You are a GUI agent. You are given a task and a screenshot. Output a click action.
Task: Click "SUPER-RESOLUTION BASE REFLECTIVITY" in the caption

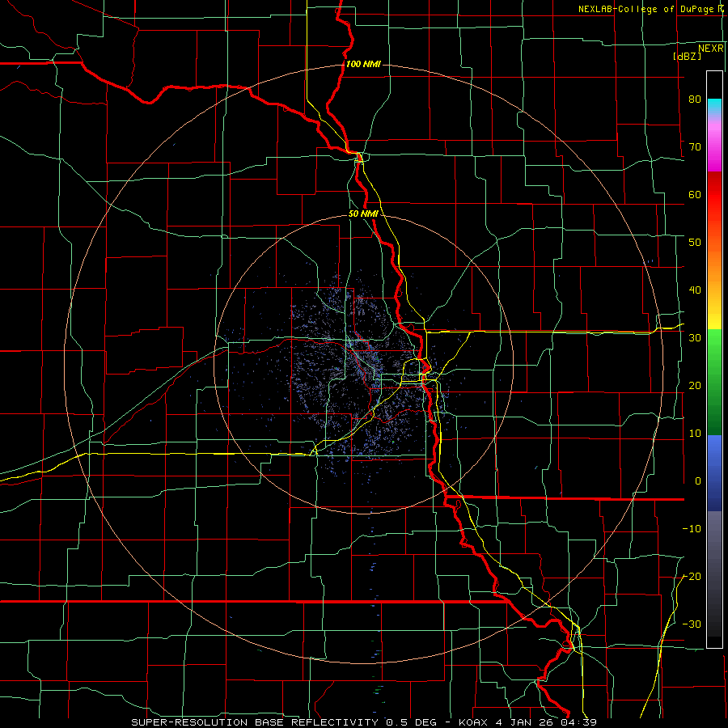coord(255,722)
